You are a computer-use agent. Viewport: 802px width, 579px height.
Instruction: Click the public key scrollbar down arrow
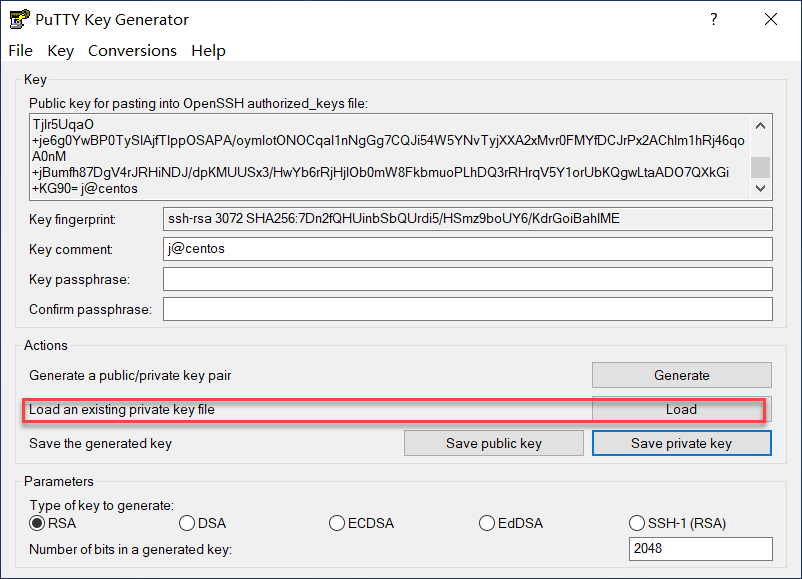click(x=761, y=188)
